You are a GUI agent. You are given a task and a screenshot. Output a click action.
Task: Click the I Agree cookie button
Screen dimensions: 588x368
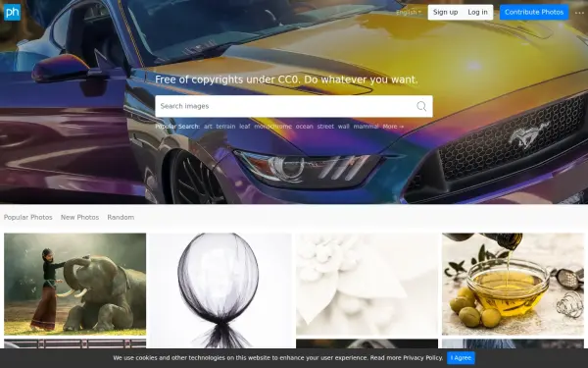coord(461,358)
